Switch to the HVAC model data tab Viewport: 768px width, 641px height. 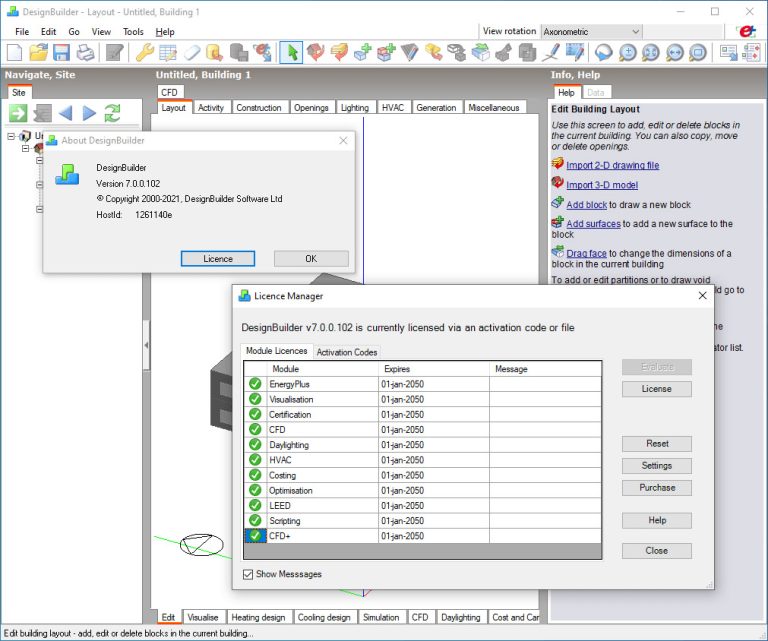tap(393, 108)
